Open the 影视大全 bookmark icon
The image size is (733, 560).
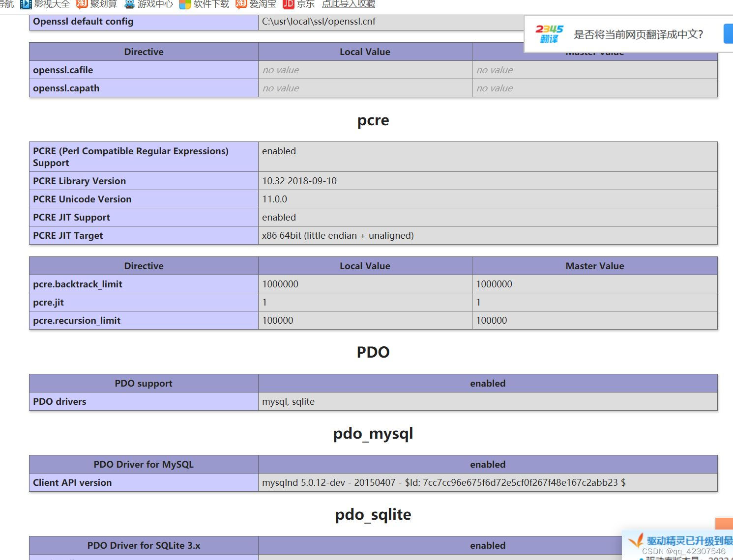[x=26, y=4]
